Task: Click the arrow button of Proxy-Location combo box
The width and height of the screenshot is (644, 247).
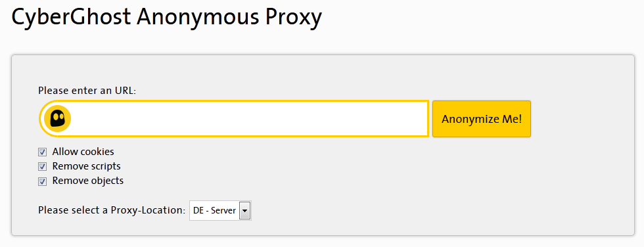Action: [x=244, y=211]
